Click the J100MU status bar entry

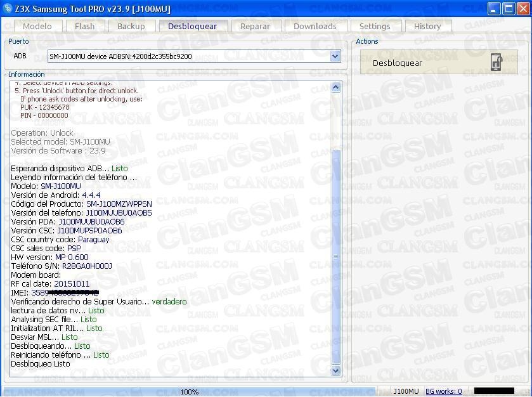(406, 391)
